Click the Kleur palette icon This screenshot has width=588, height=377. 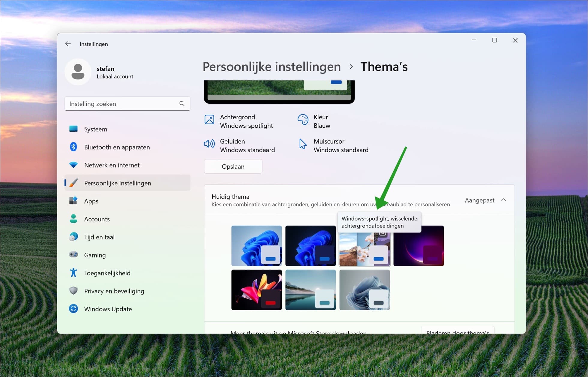303,120
